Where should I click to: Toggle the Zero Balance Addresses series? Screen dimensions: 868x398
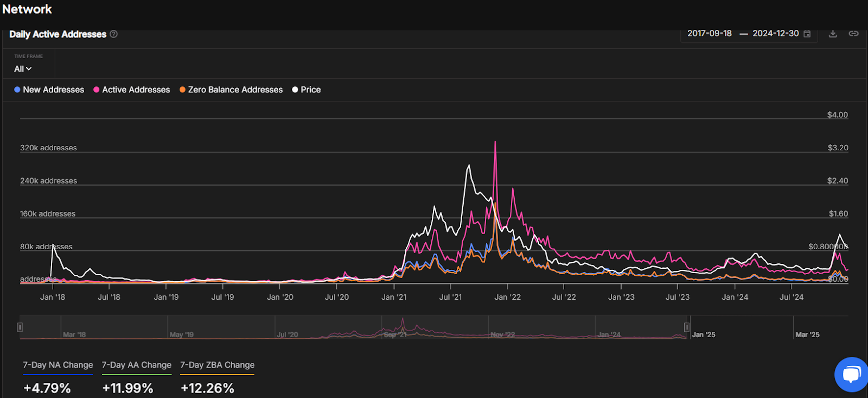click(x=231, y=90)
